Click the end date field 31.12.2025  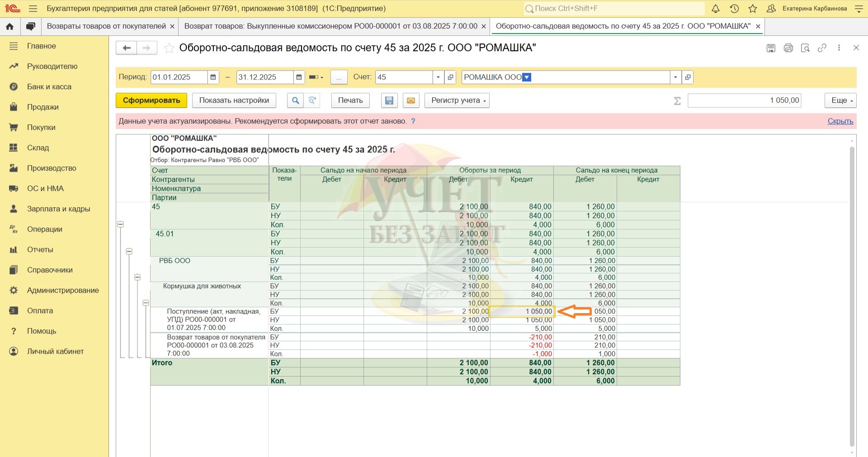(264, 77)
